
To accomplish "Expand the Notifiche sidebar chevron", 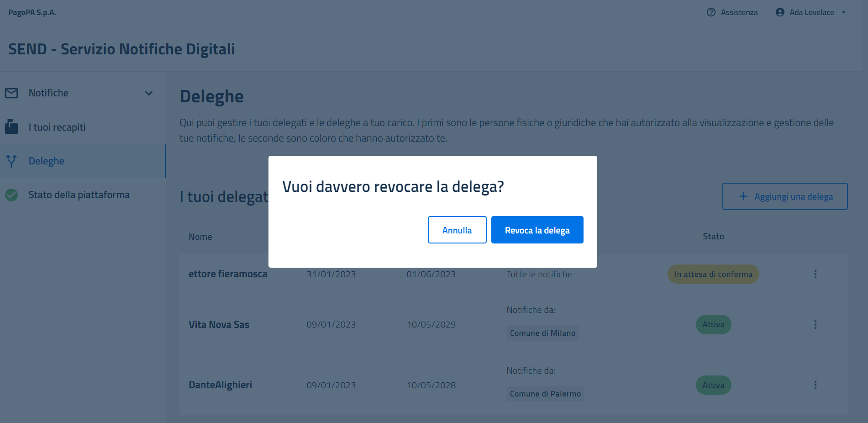I will pyautogui.click(x=149, y=93).
